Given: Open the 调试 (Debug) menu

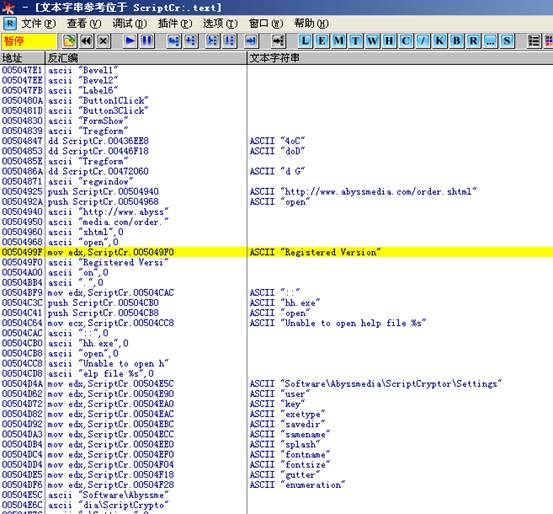Looking at the screenshot, I should coord(129,24).
